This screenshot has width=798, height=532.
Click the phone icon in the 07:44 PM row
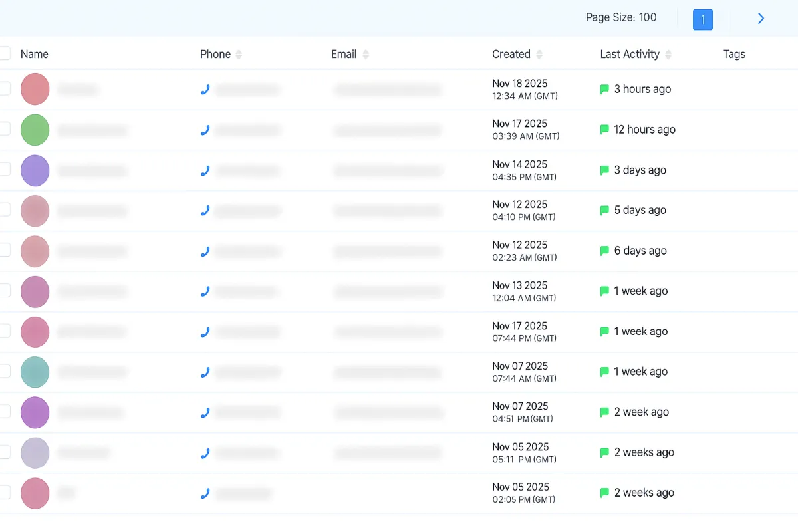205,332
